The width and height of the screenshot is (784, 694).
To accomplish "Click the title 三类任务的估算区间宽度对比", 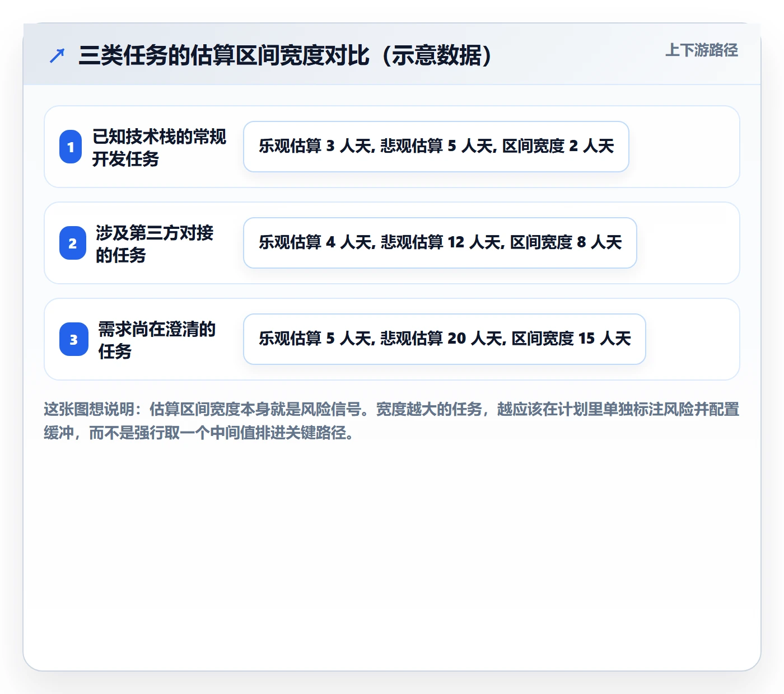I will (285, 55).
